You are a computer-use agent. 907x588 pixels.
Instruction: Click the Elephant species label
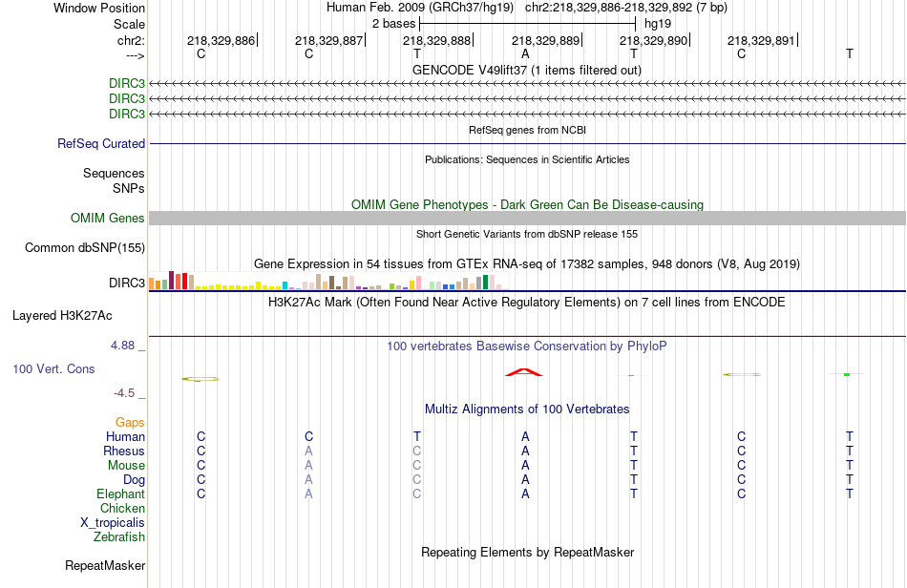121,493
